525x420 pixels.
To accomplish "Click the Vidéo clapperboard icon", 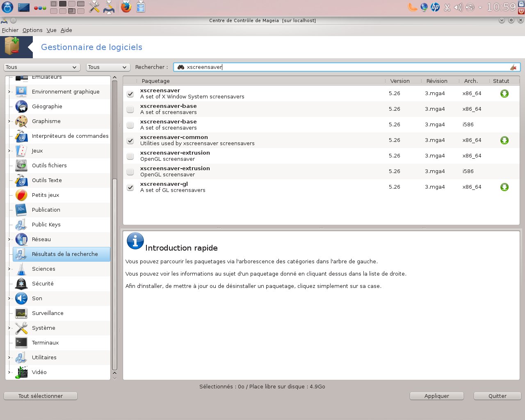I will point(21,372).
